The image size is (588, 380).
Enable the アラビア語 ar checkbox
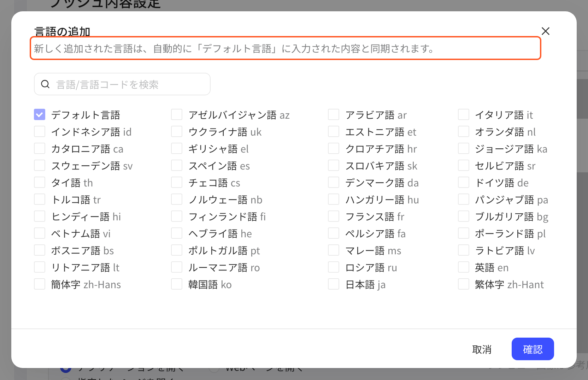point(334,114)
